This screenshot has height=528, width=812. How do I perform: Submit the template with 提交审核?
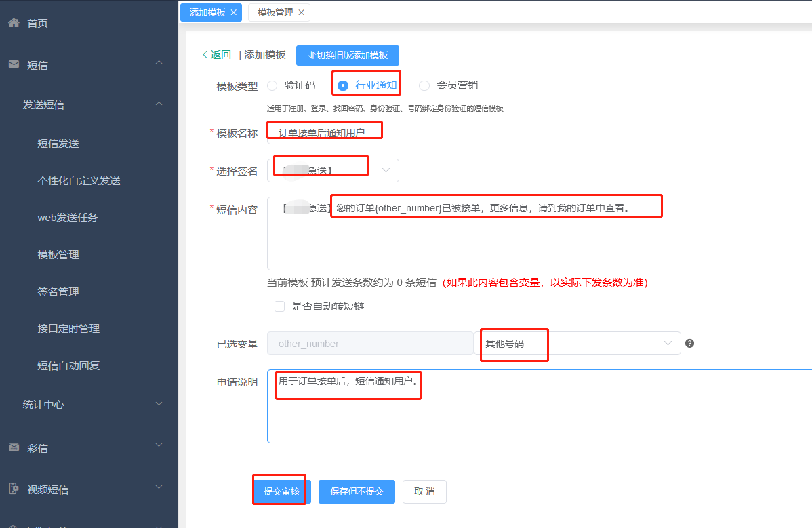tap(281, 491)
